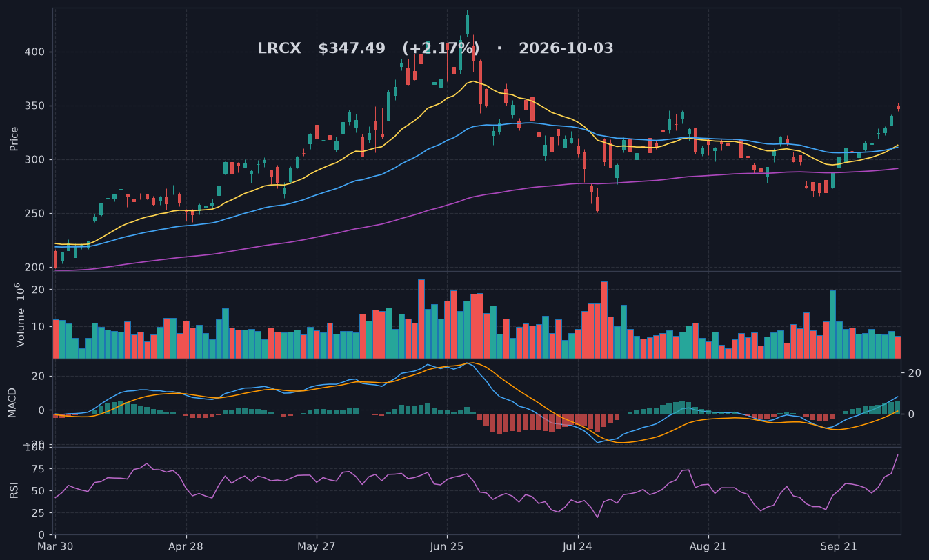The width and height of the screenshot is (929, 560).
Task: Click the Jul 24 date label
Action: click(x=577, y=547)
